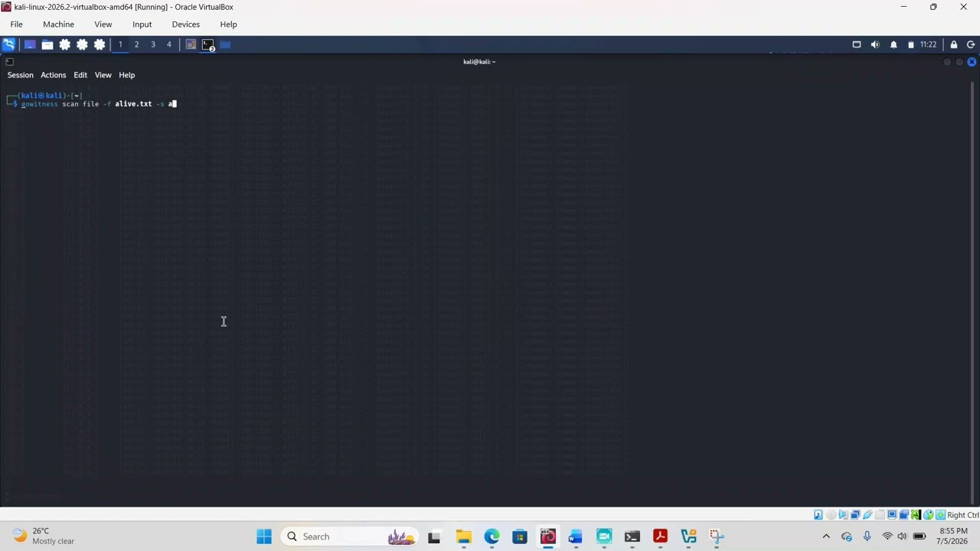
Task: Lock the Kali screen with padlock icon
Action: coord(954,44)
